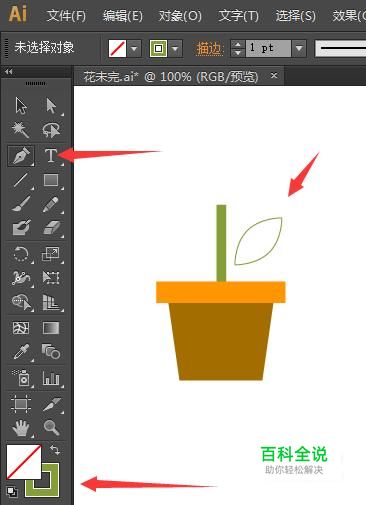Open the 描边 stroke panel link
Viewport: 366px width, 505px height.
209,49
